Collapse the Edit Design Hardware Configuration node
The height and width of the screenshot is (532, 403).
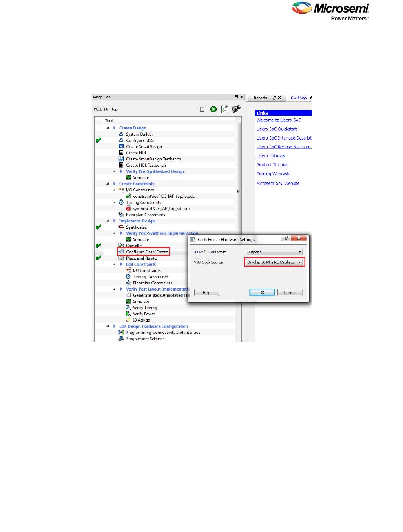click(108, 326)
